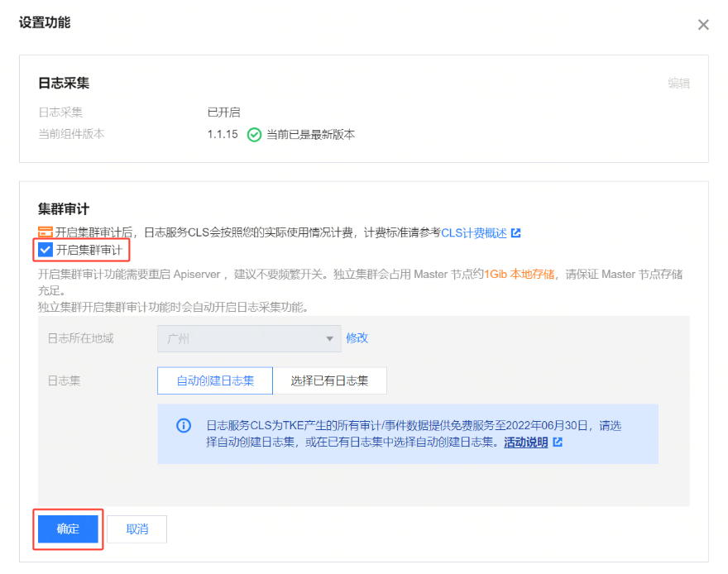This screenshot has height=574, width=728.
Task: Click the blue info icon in notice
Action: click(184, 426)
